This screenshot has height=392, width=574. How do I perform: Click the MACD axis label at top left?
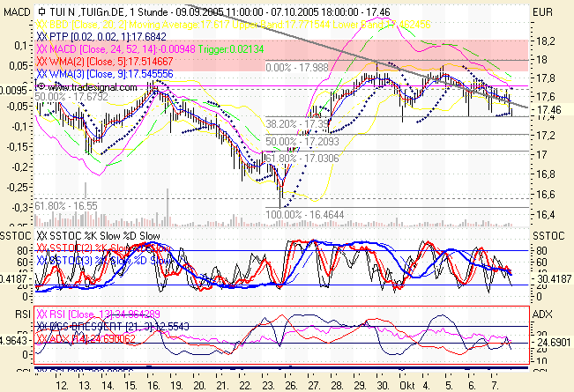pyautogui.click(x=17, y=12)
